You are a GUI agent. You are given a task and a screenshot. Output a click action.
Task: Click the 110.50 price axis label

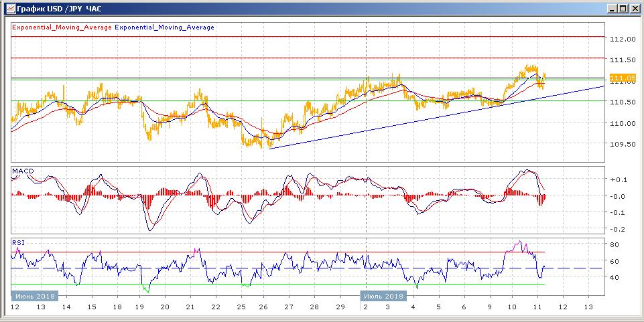tap(623, 102)
